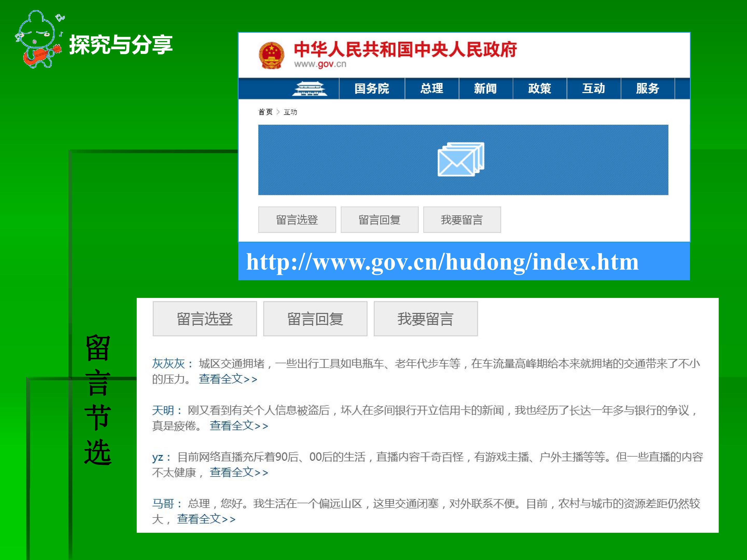The height and width of the screenshot is (560, 747).
Task: Click the envelope mail icon in banner
Action: (461, 159)
